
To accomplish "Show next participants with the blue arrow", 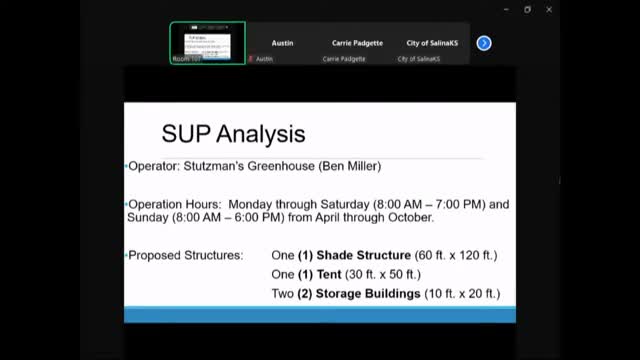I will coord(484,43).
